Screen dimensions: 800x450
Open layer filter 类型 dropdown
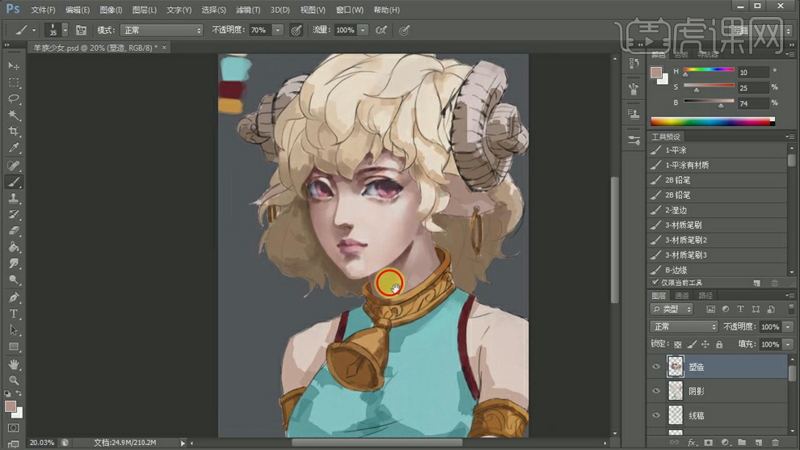pyautogui.click(x=672, y=309)
